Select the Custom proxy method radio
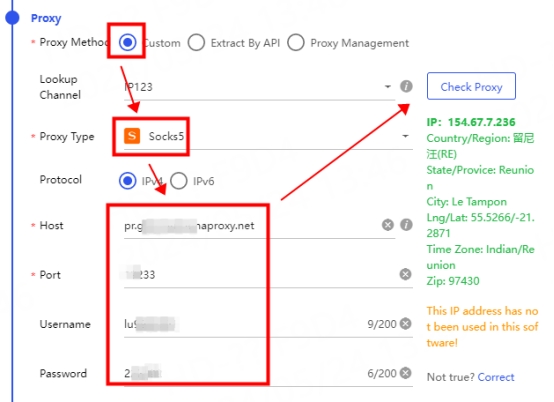This screenshot has width=554, height=402. point(128,42)
